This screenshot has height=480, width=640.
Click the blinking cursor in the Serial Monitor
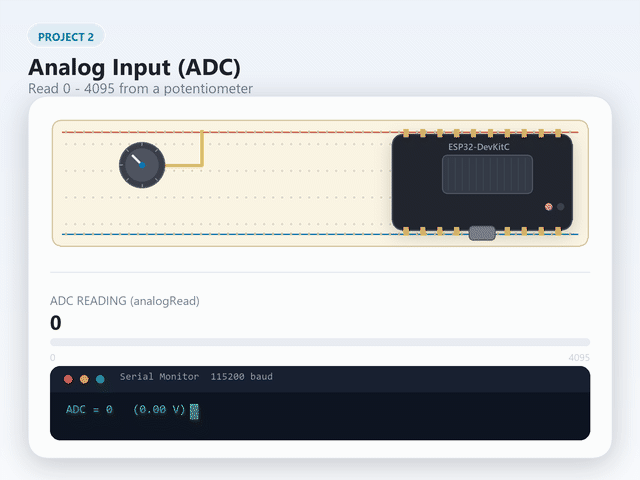[x=194, y=411]
